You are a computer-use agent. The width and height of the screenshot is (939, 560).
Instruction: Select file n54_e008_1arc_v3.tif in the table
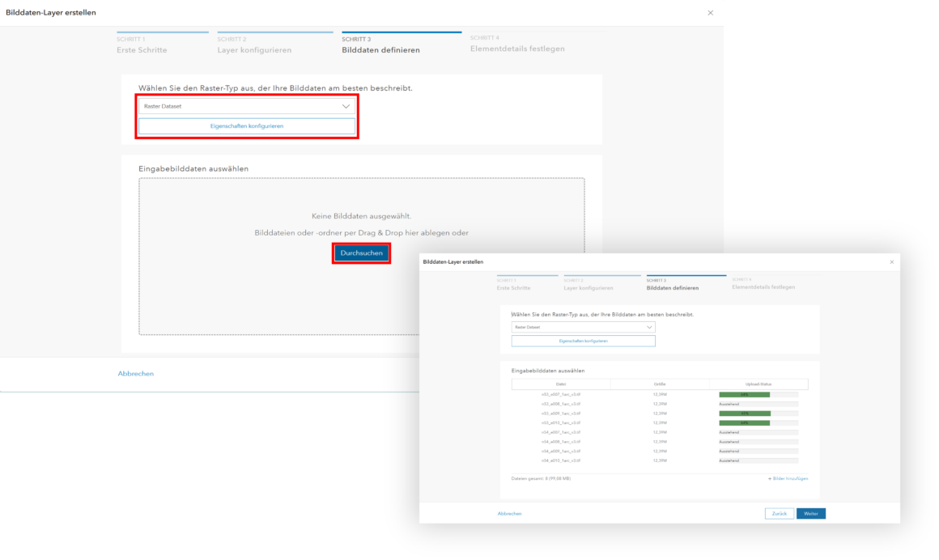point(561,441)
